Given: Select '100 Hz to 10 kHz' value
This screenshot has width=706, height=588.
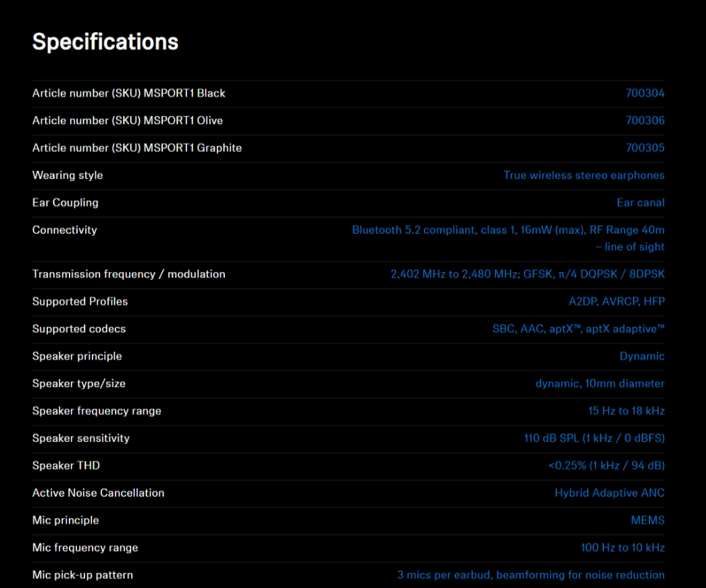Looking at the screenshot, I should click(x=622, y=548).
